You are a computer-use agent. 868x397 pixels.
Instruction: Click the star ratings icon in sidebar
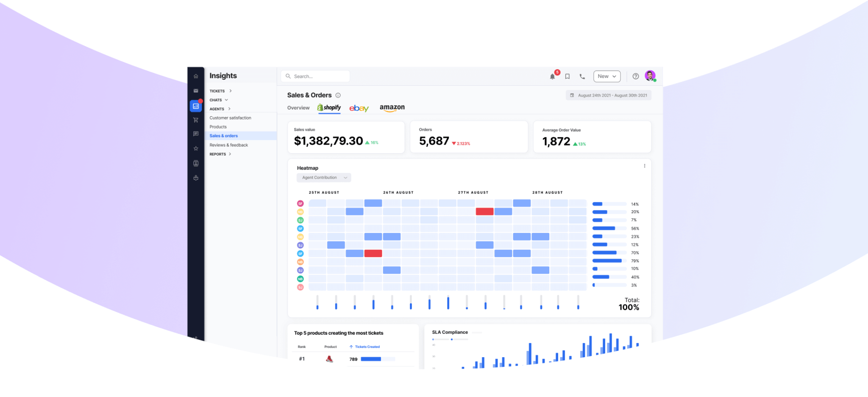click(195, 148)
